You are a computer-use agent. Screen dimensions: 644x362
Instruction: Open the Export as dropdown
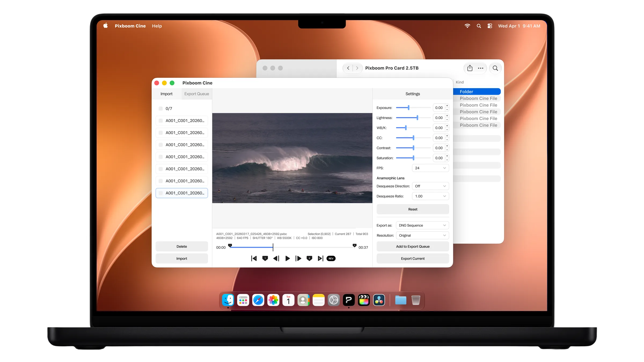click(422, 226)
